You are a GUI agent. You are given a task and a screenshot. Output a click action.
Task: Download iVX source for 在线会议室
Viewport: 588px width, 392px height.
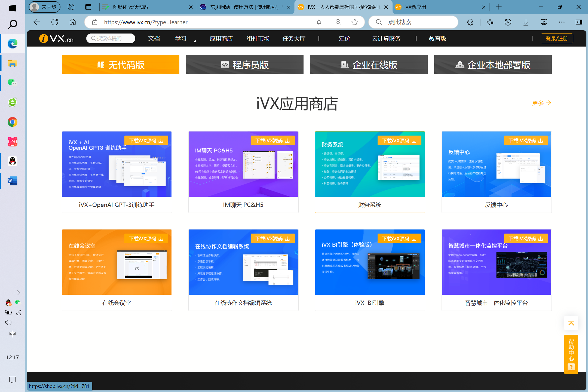coord(146,238)
